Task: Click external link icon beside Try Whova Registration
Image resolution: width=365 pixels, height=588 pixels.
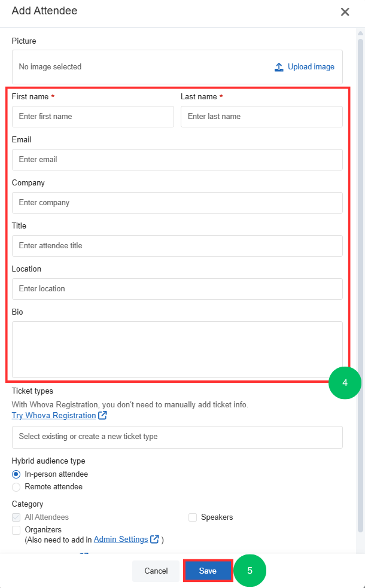Action: click(x=103, y=416)
